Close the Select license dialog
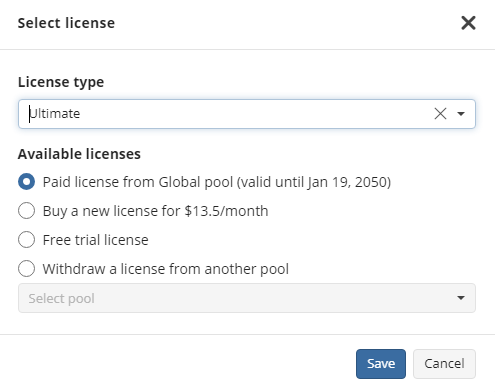This screenshot has width=495, height=392. (468, 23)
